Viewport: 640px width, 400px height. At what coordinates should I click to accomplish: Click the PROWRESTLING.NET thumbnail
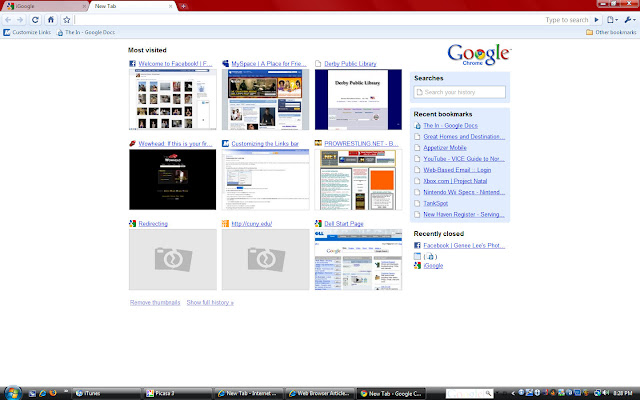click(358, 180)
